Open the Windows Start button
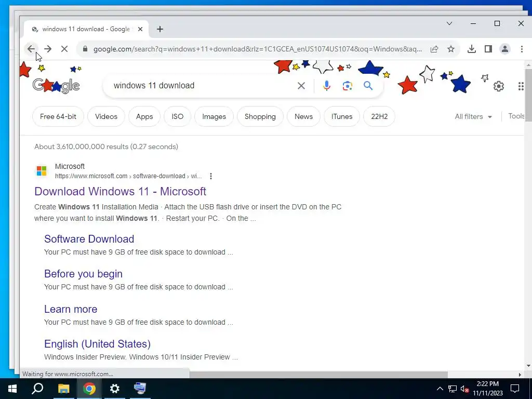 [x=12, y=389]
